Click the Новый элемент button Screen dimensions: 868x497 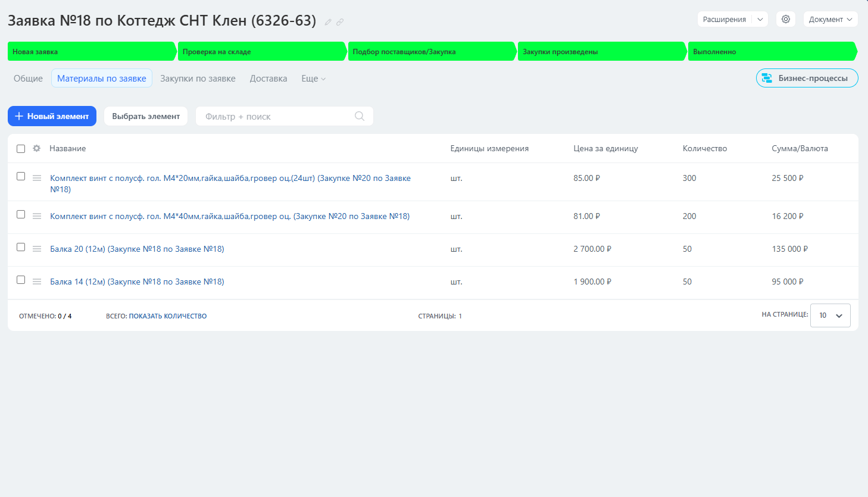click(x=52, y=116)
